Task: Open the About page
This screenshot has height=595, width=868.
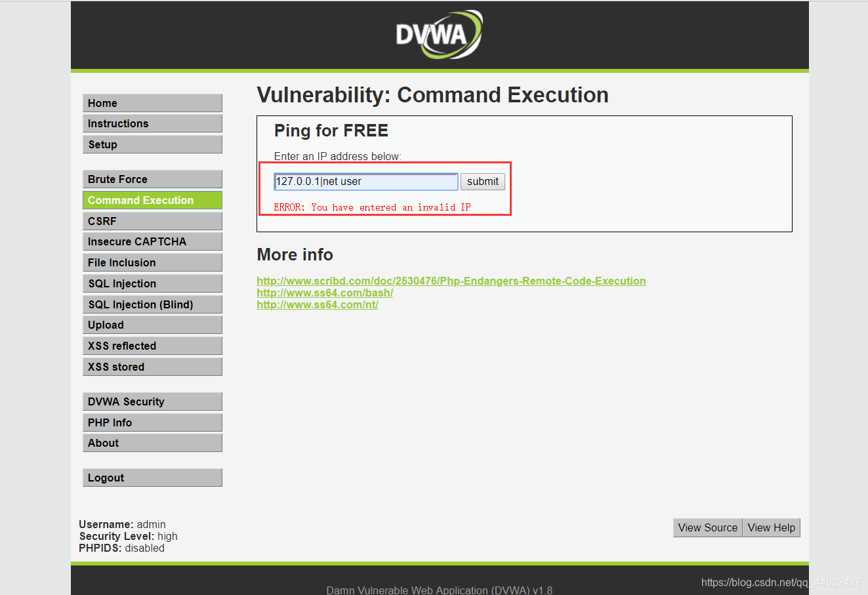Action: click(152, 443)
